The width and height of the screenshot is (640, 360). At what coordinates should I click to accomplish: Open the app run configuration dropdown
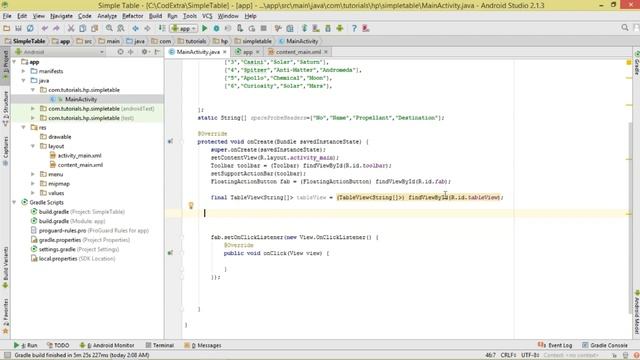[x=184, y=28]
